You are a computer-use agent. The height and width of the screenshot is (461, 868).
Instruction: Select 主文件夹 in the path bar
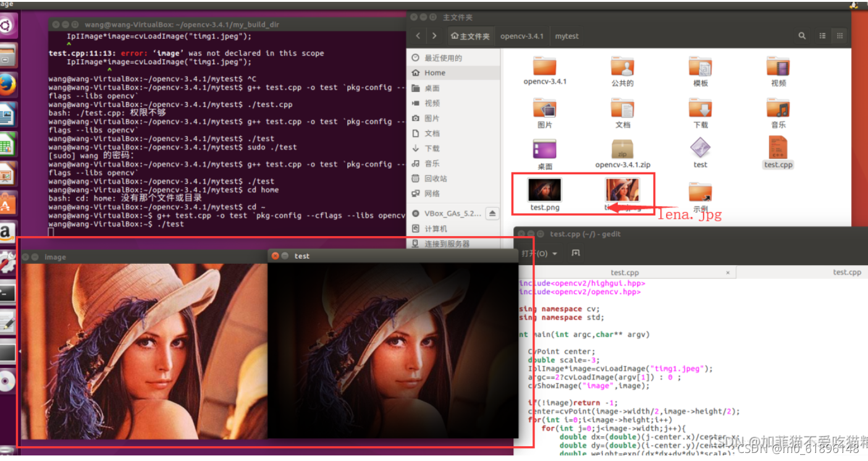click(x=470, y=36)
